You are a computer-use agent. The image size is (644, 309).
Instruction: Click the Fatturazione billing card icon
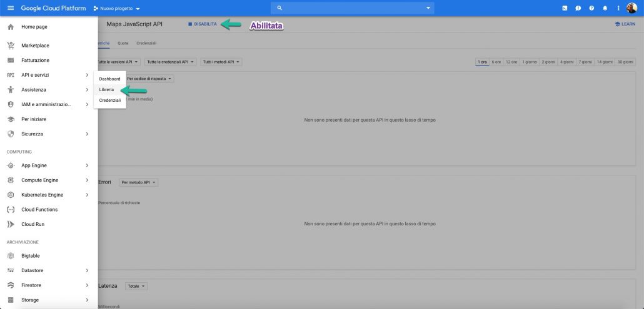11,61
